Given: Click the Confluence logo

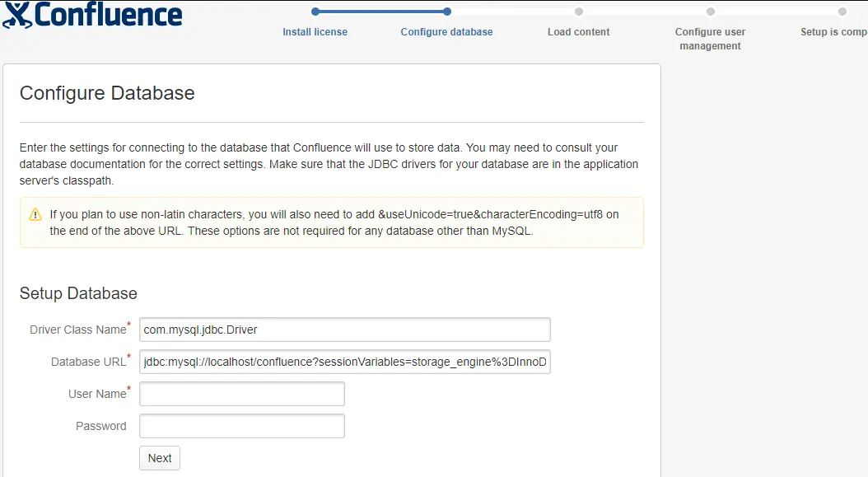Looking at the screenshot, I should 92,16.
